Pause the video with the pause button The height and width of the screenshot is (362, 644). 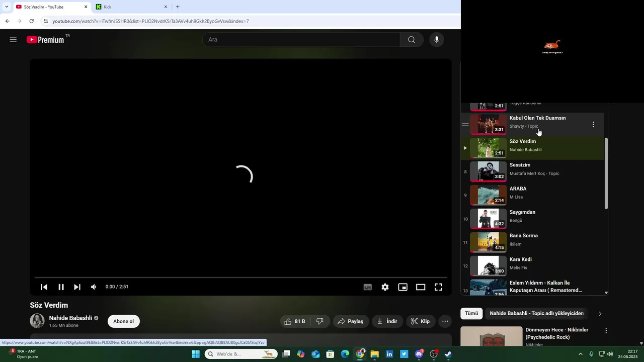(x=61, y=287)
